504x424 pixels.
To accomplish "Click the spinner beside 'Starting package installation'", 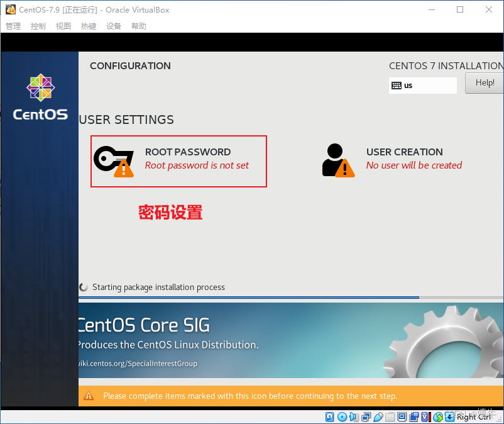I will 84,287.
